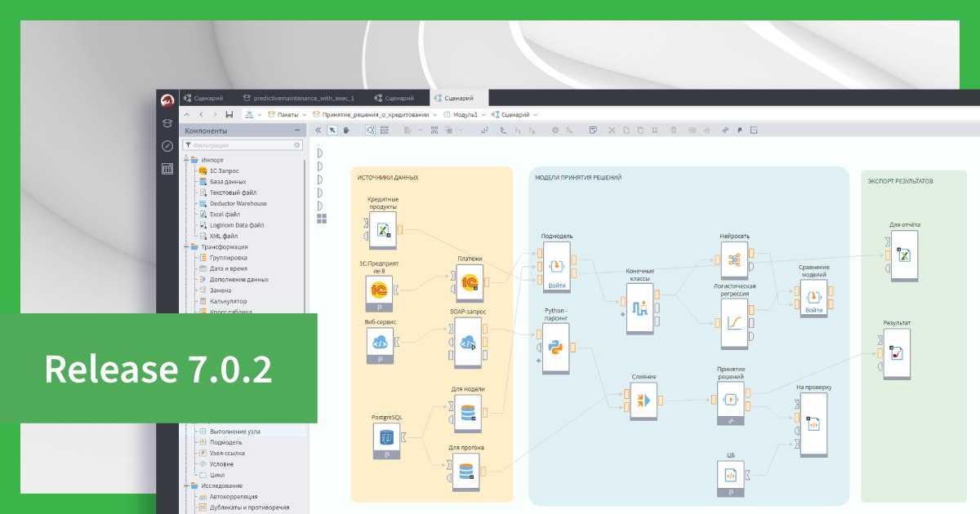Click the add note icon in toolbar
The height and width of the screenshot is (514, 980).
click(593, 130)
